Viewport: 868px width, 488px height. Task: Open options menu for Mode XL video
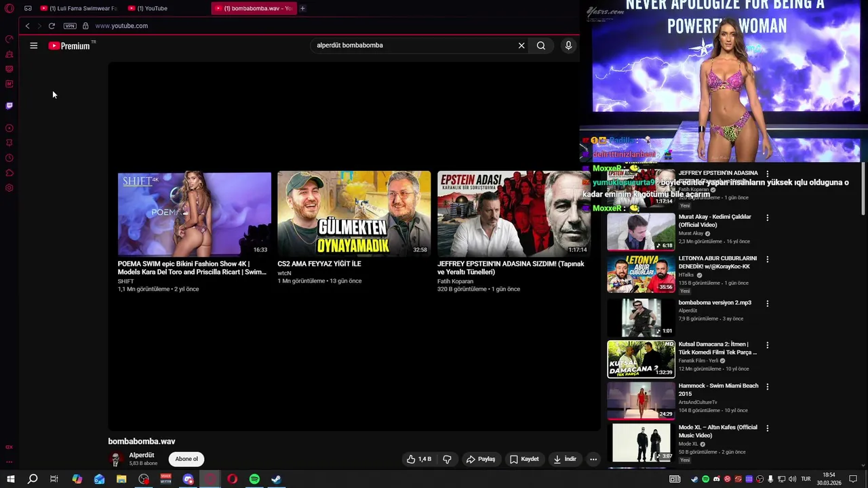coord(768,428)
